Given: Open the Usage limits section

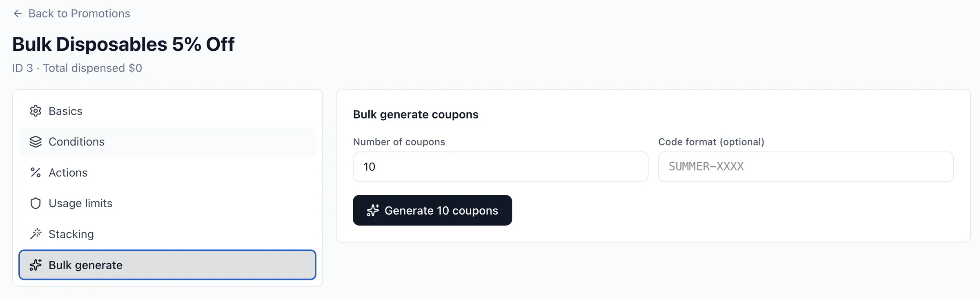Looking at the screenshot, I should point(80,203).
